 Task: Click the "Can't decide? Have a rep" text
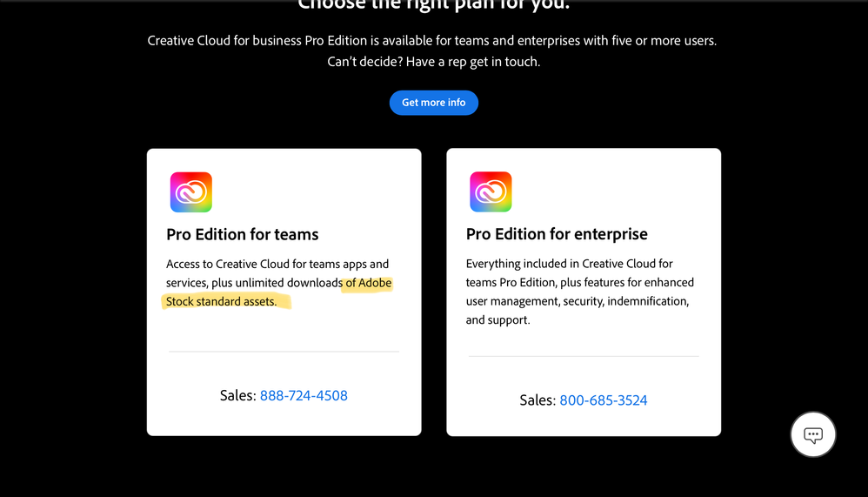coord(433,62)
